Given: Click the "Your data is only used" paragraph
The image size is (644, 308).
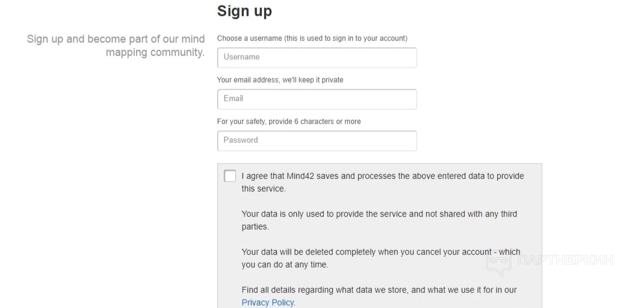Looking at the screenshot, I should point(379,214).
